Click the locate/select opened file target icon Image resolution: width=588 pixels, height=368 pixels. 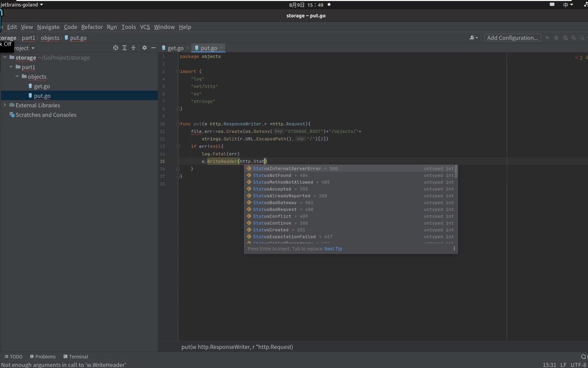point(116,48)
